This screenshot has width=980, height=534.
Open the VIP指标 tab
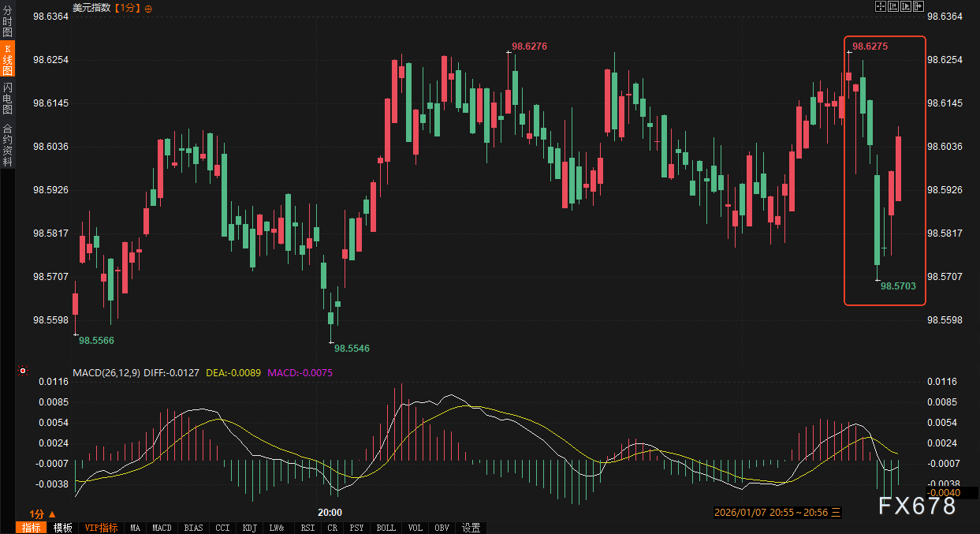pos(101,528)
